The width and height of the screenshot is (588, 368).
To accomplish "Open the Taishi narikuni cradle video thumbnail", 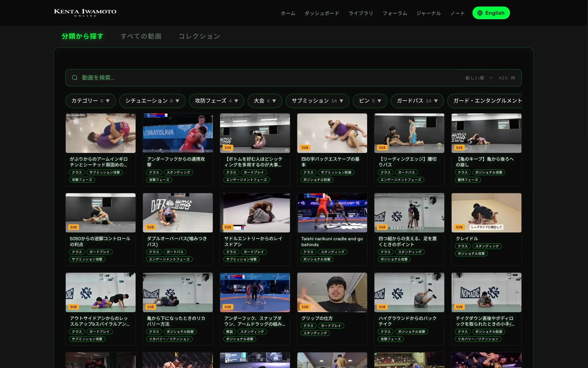I will (332, 213).
